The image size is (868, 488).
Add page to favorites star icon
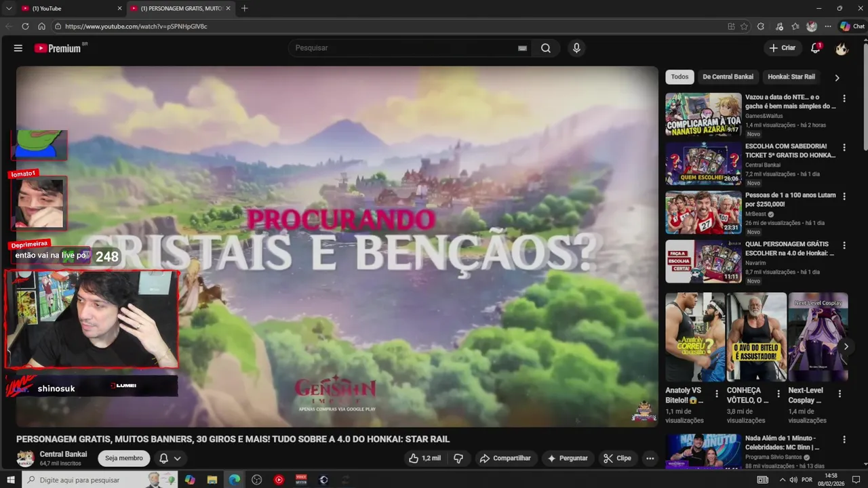coord(744,26)
